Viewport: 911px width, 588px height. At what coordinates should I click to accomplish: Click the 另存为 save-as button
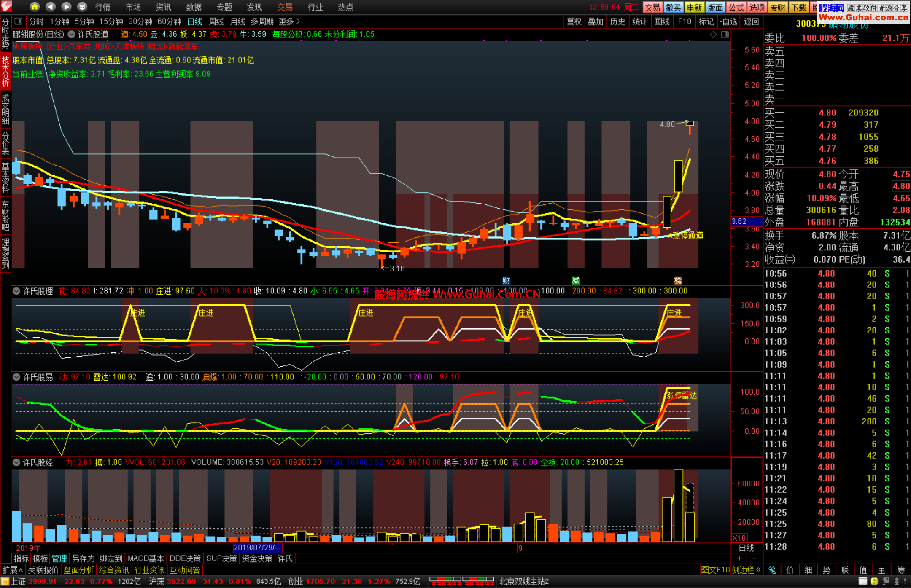84,558
